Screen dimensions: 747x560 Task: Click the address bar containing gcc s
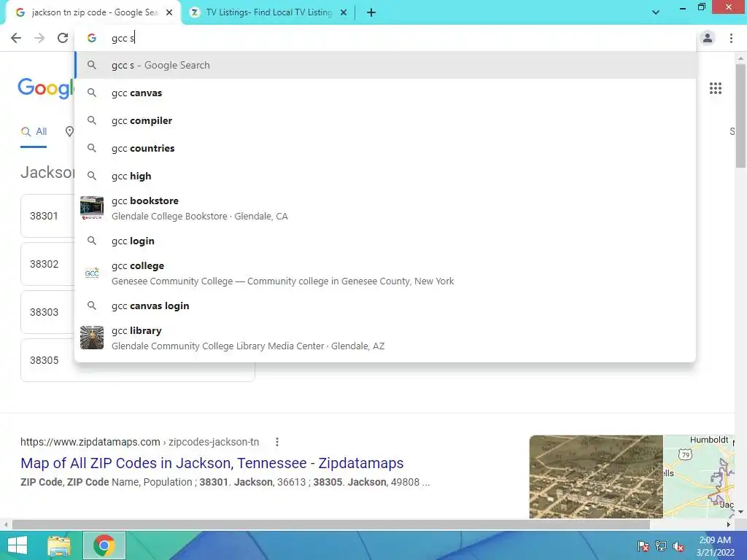pos(385,38)
